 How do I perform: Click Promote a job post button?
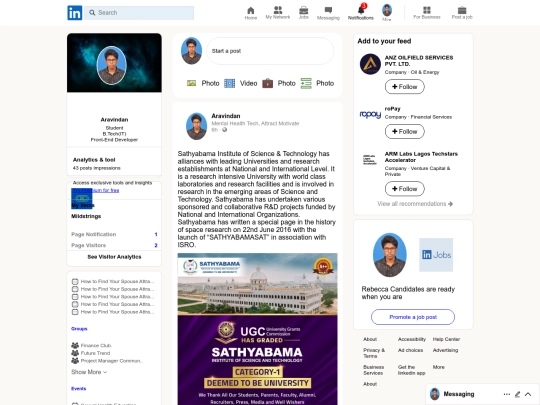(413, 317)
